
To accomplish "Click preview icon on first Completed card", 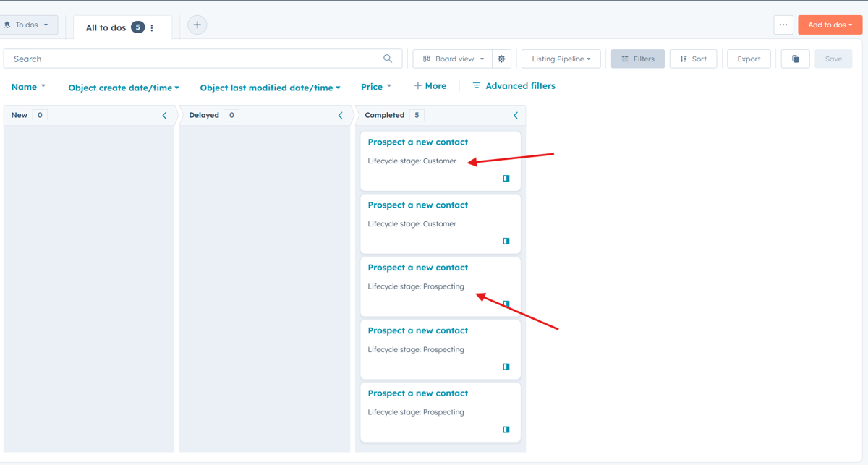I will click(506, 178).
